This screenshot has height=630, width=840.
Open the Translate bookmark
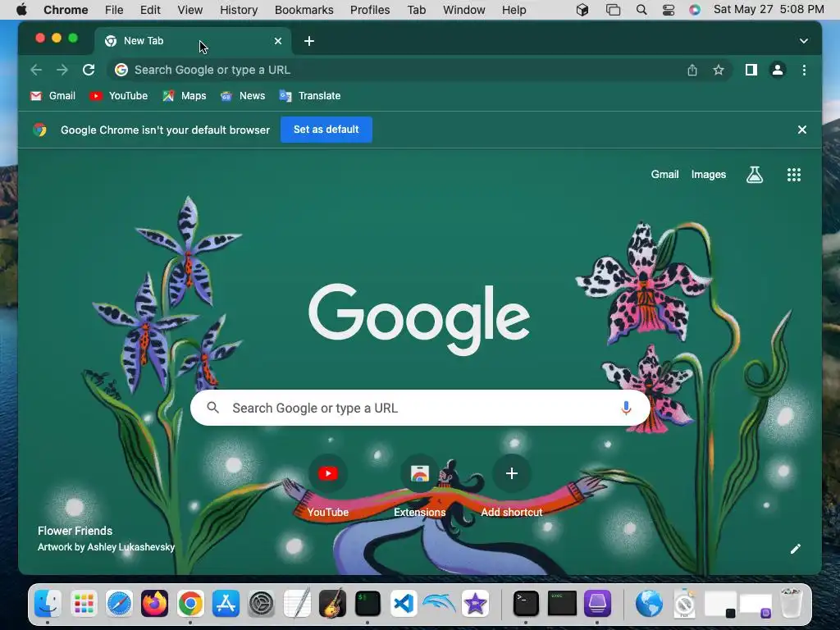click(x=309, y=96)
